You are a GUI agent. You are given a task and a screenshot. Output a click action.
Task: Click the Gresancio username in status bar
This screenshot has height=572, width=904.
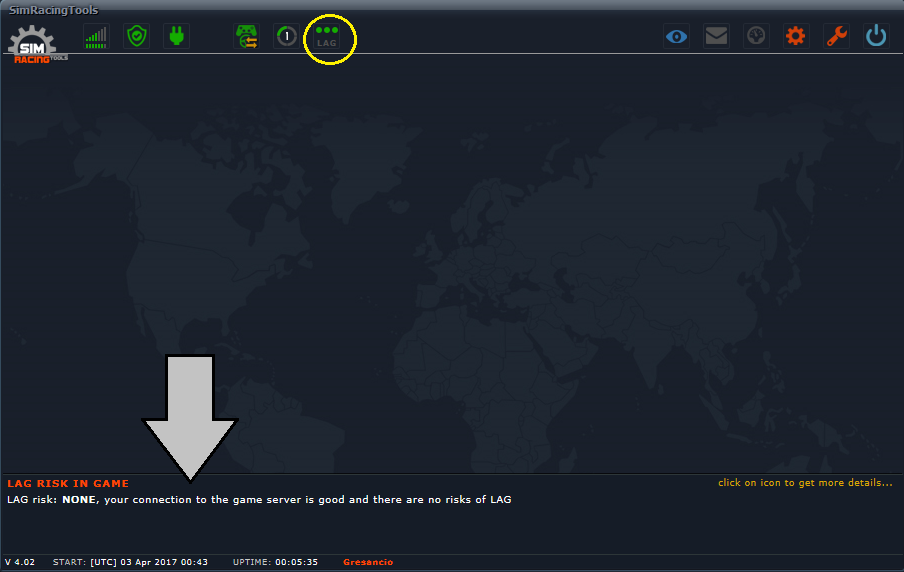[x=368, y=562]
